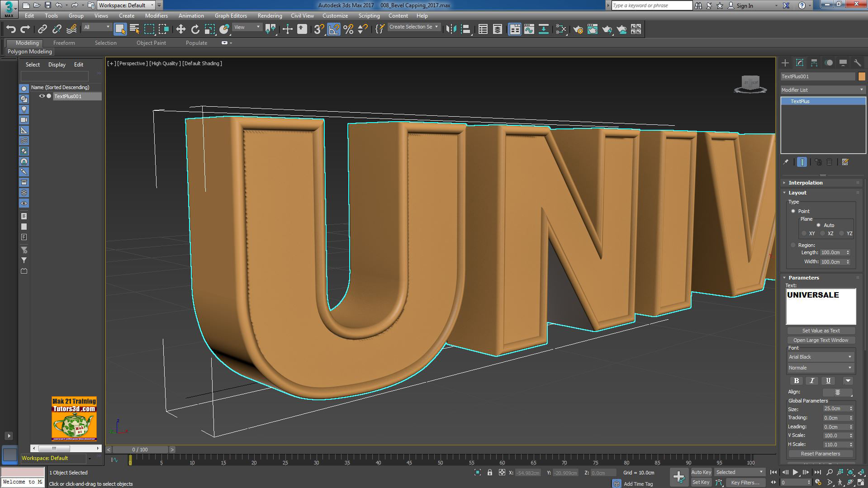Choose the Select and Rotate tool
This screenshot has width=868, height=488.
coord(195,29)
